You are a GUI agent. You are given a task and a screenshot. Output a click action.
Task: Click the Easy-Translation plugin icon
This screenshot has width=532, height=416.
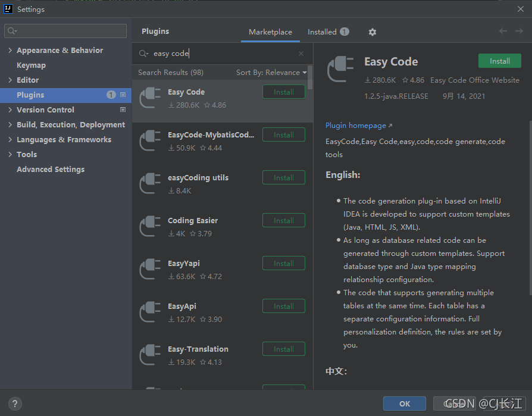tap(150, 355)
